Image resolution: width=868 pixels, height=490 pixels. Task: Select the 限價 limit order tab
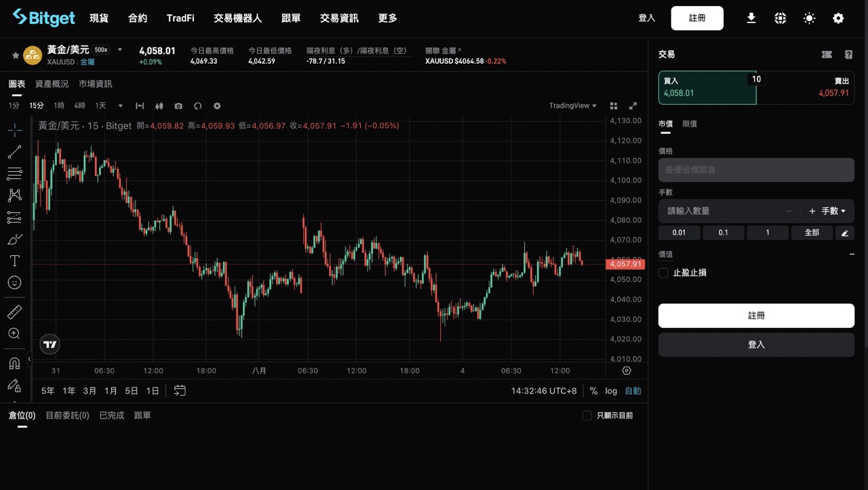click(x=690, y=124)
